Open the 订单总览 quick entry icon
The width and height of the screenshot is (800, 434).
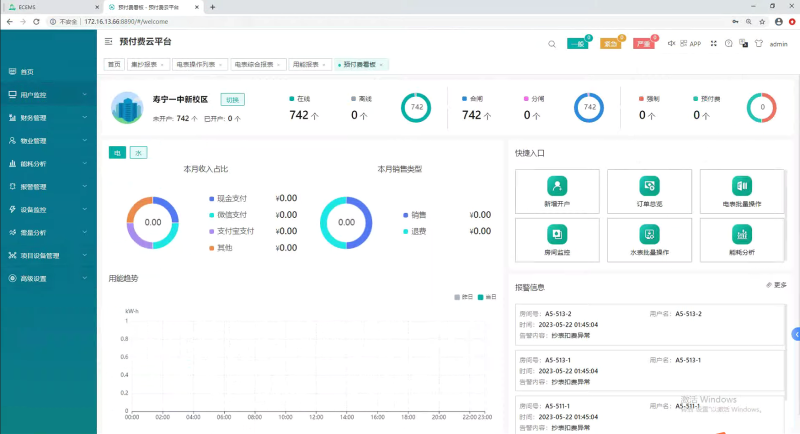click(x=649, y=186)
